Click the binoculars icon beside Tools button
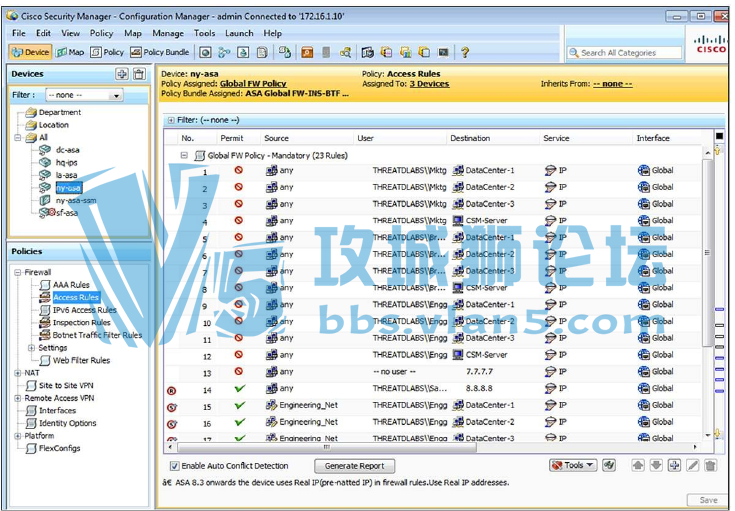Viewport: 735px width, 511px height. [609, 465]
